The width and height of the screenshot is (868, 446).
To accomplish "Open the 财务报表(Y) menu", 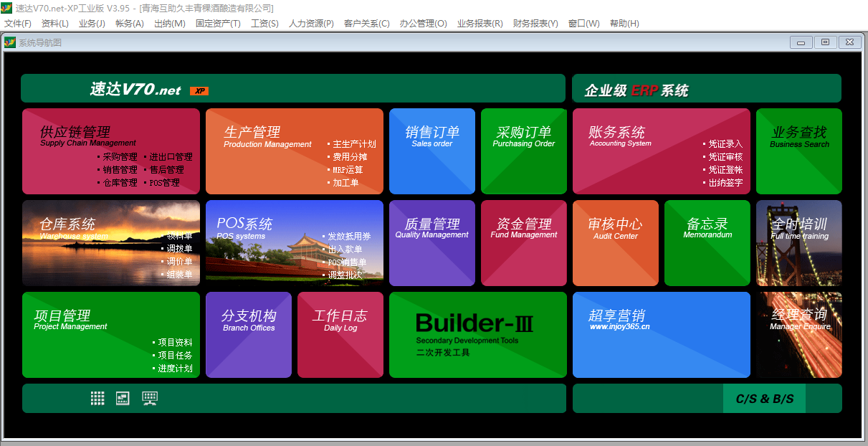I will (535, 24).
